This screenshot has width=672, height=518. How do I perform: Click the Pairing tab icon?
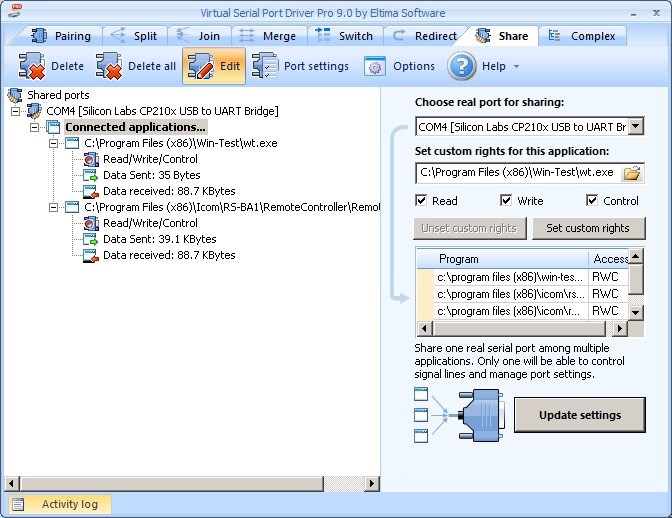coord(39,36)
